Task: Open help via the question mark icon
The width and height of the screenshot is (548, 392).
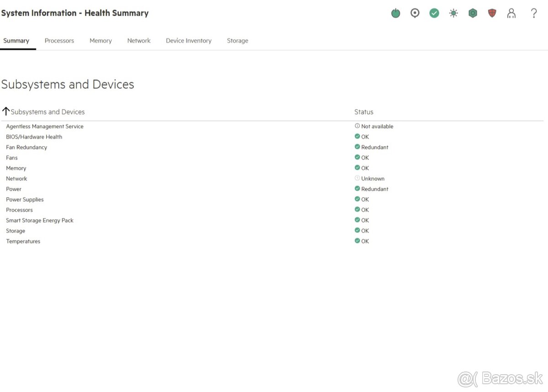Action: point(533,13)
